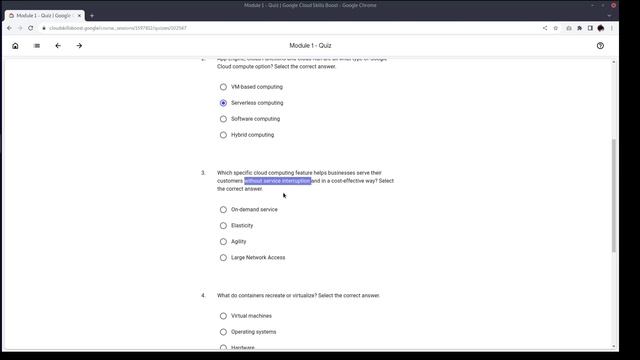Select Large Network Access option

coord(223,258)
